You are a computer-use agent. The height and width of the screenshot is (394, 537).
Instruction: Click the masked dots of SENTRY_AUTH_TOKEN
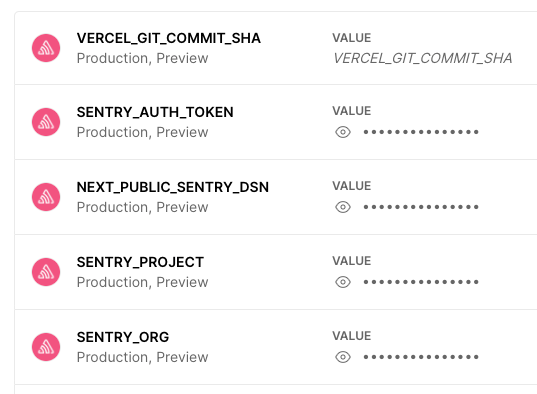pos(421,132)
